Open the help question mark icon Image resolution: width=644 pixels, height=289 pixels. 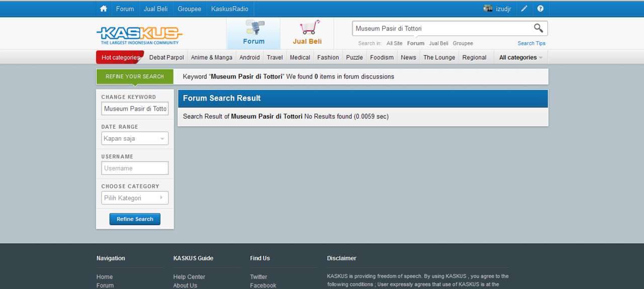540,9
